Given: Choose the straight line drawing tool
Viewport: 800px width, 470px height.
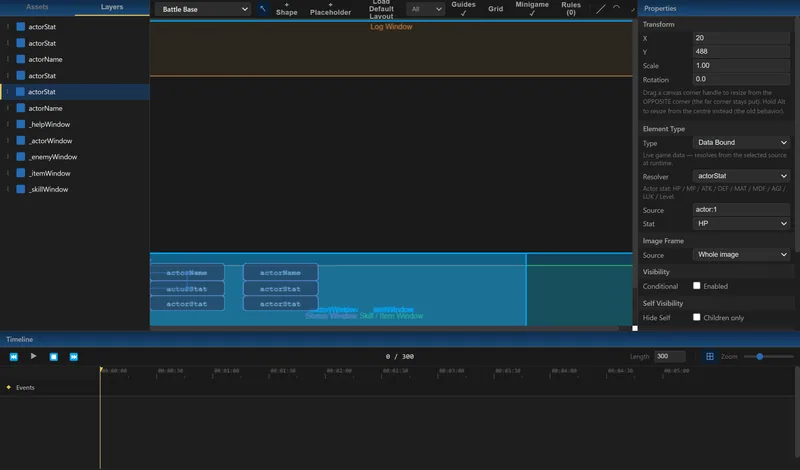Looking at the screenshot, I should tap(601, 9).
